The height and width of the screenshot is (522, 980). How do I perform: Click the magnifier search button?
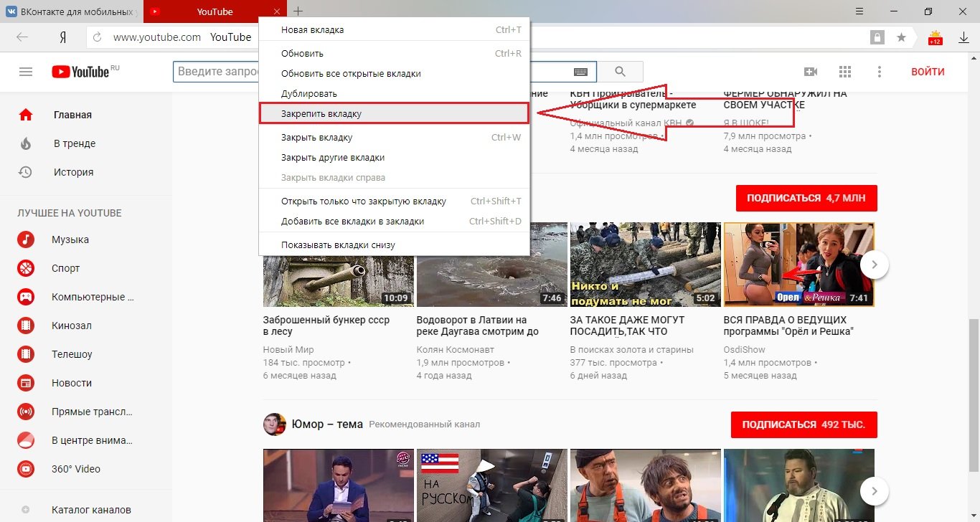[x=621, y=72]
